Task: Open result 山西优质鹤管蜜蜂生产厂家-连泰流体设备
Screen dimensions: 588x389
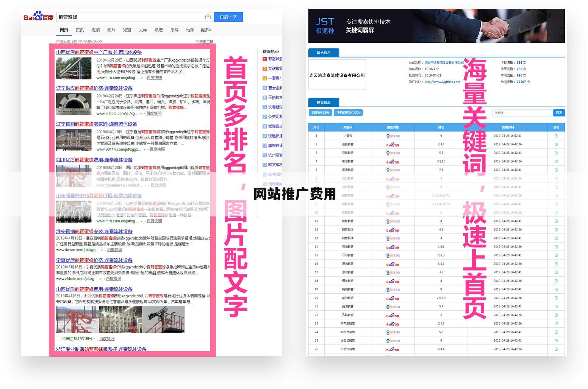Action: click(x=99, y=52)
